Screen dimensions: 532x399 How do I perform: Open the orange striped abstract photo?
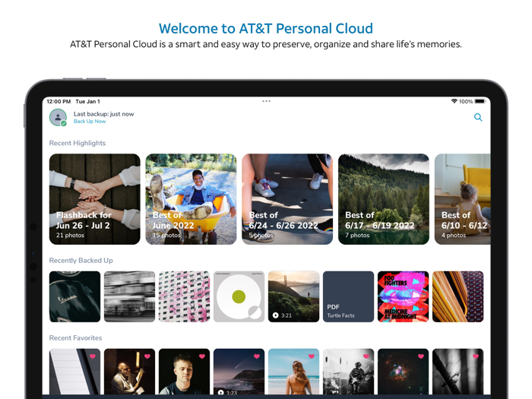pyautogui.click(x=458, y=296)
